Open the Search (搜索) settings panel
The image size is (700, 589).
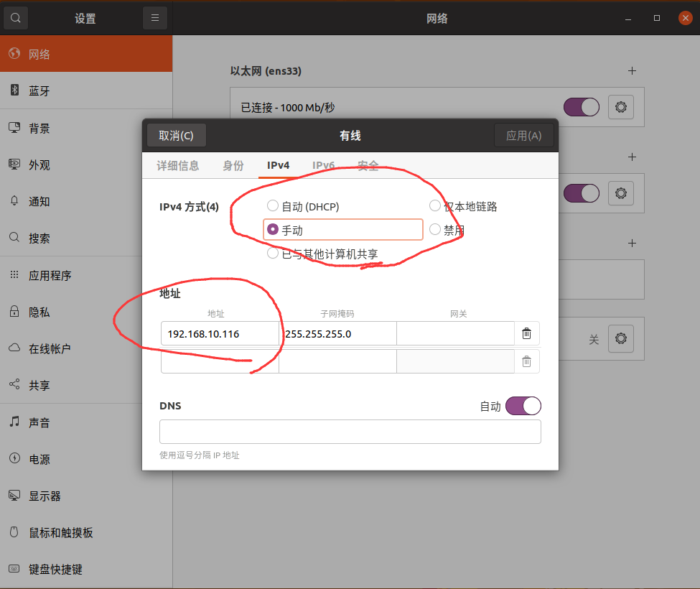(86, 238)
